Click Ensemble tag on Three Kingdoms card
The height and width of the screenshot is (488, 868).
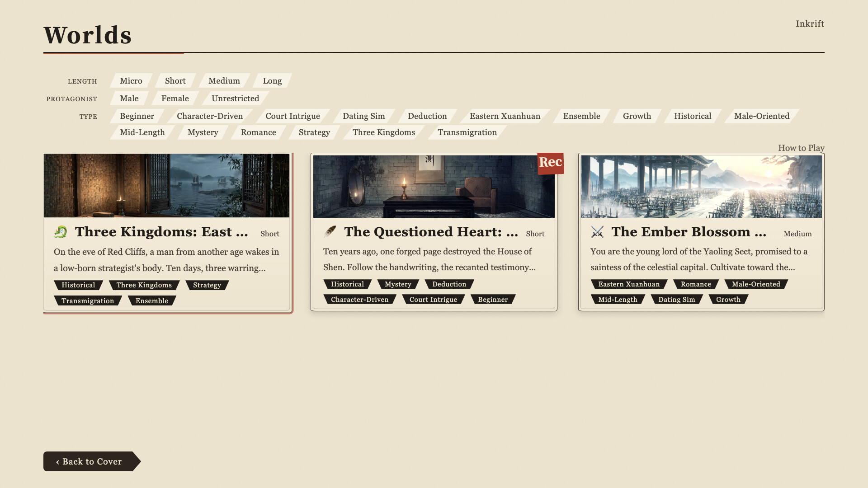tap(152, 301)
